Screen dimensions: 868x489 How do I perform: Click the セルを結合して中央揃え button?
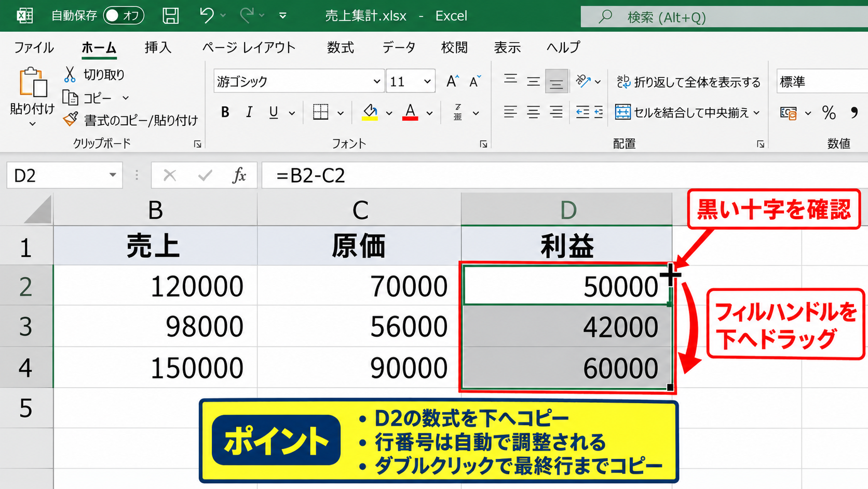click(x=682, y=112)
